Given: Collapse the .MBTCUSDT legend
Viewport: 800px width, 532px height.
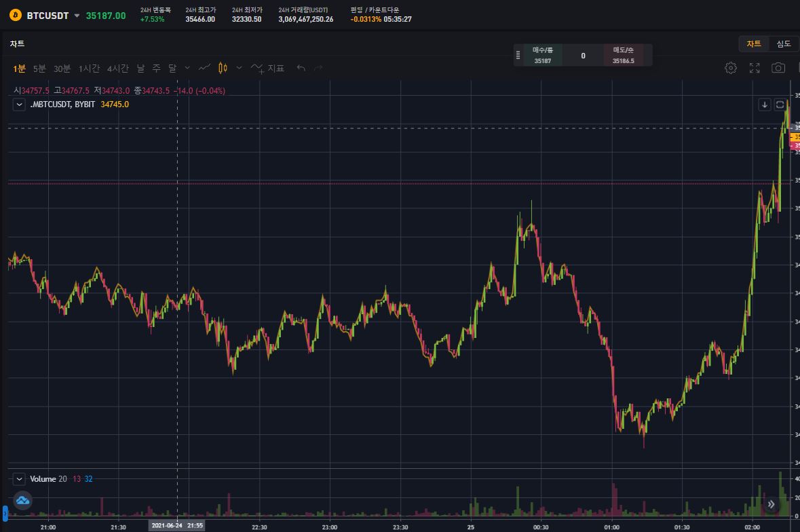Looking at the screenshot, I should (x=20, y=104).
